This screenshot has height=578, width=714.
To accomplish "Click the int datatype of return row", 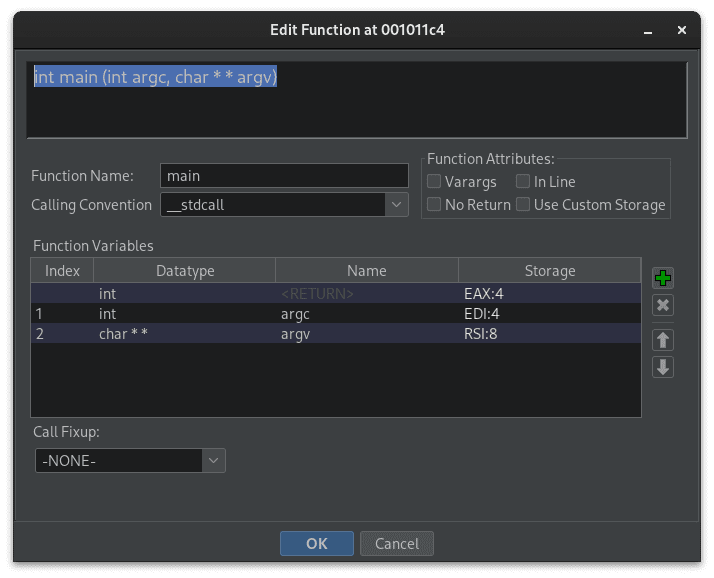I will tap(185, 293).
